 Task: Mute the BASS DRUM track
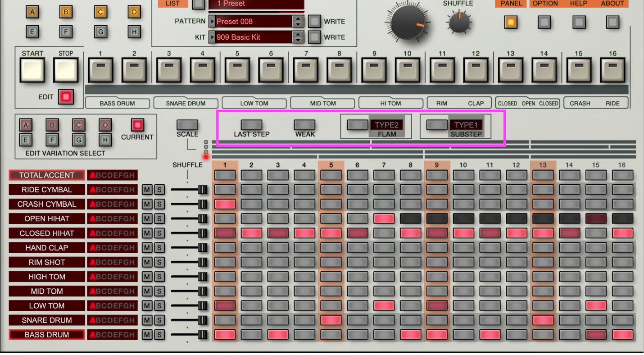(x=147, y=335)
